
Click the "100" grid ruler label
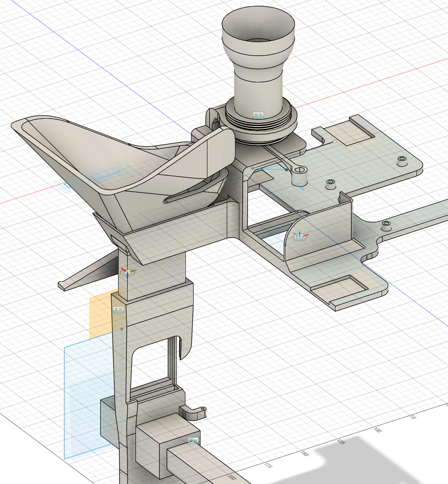tap(378, 431)
